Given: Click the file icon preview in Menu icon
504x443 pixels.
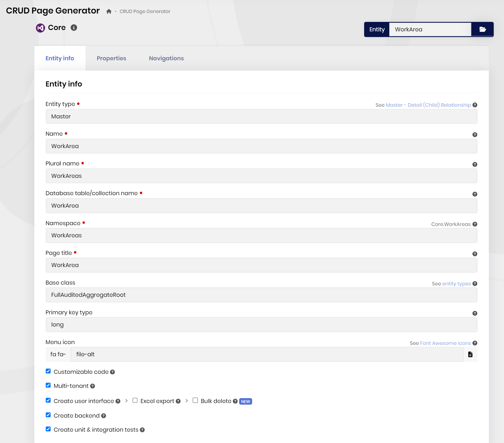Looking at the screenshot, I should point(470,354).
